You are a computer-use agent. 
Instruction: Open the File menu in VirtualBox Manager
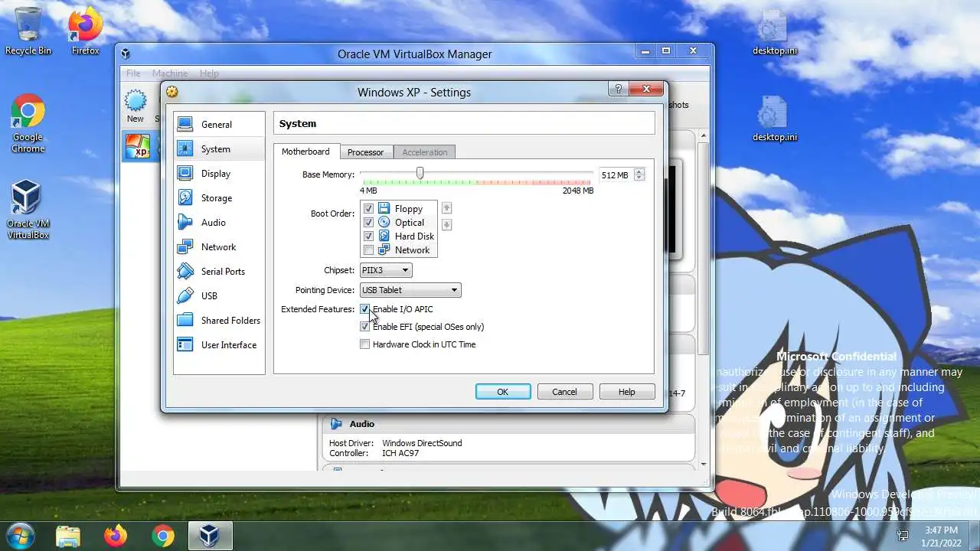133,73
